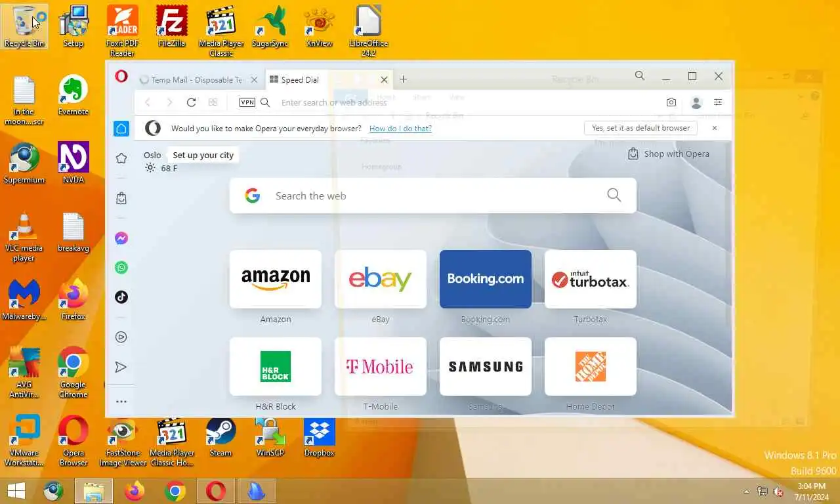Open Firefox from the taskbar
Image resolution: width=840 pixels, height=504 pixels.
[x=135, y=491]
